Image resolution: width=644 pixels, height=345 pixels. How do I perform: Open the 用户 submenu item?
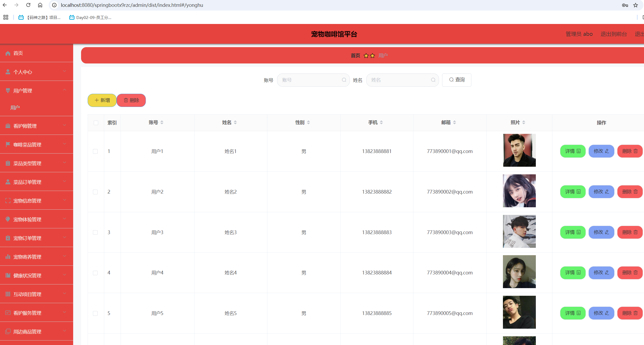15,107
